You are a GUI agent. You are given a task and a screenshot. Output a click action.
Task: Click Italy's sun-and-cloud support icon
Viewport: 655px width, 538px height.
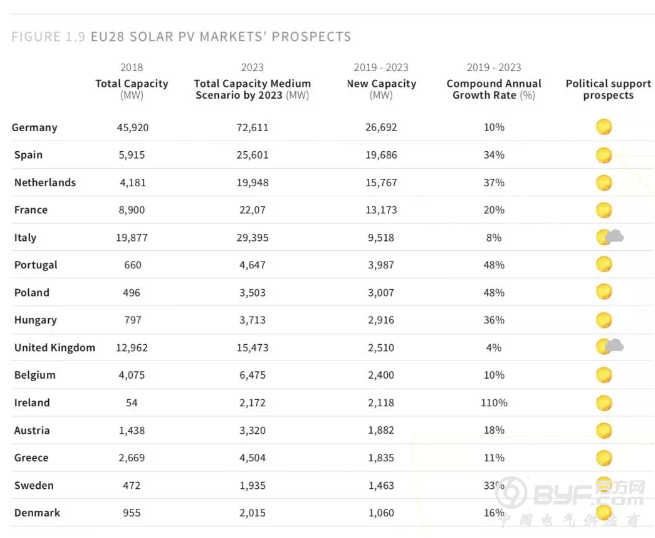609,237
